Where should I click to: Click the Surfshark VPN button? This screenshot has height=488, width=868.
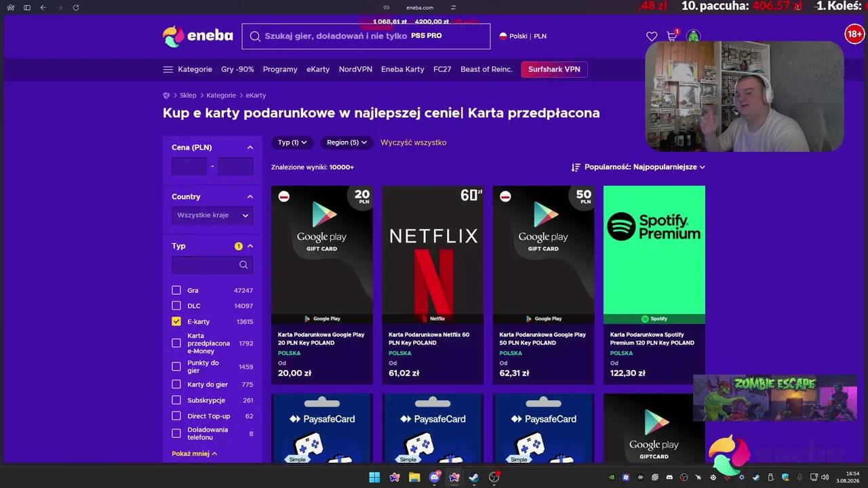pos(554,69)
